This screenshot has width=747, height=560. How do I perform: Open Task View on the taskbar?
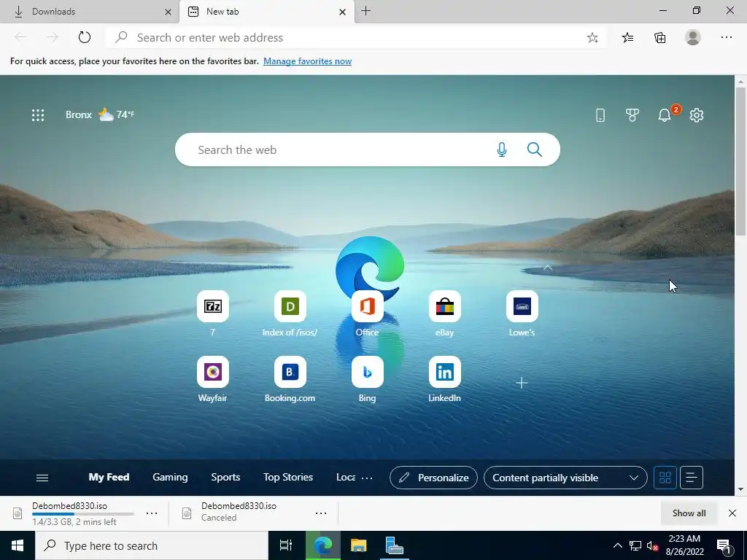pyautogui.click(x=285, y=545)
